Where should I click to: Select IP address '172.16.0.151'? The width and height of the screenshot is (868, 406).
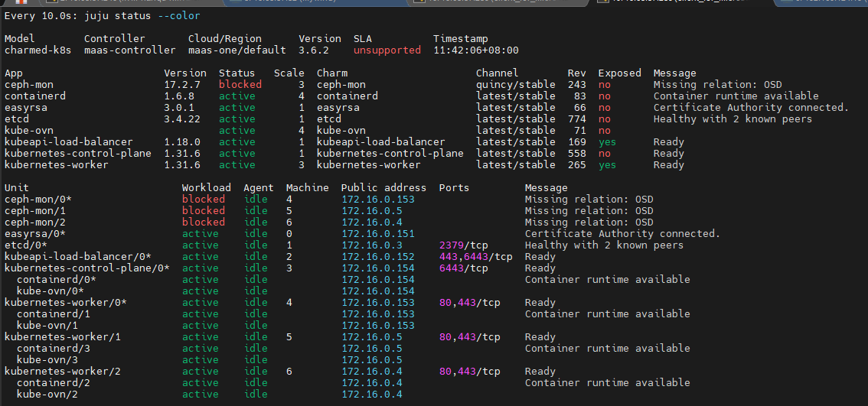coord(377,233)
